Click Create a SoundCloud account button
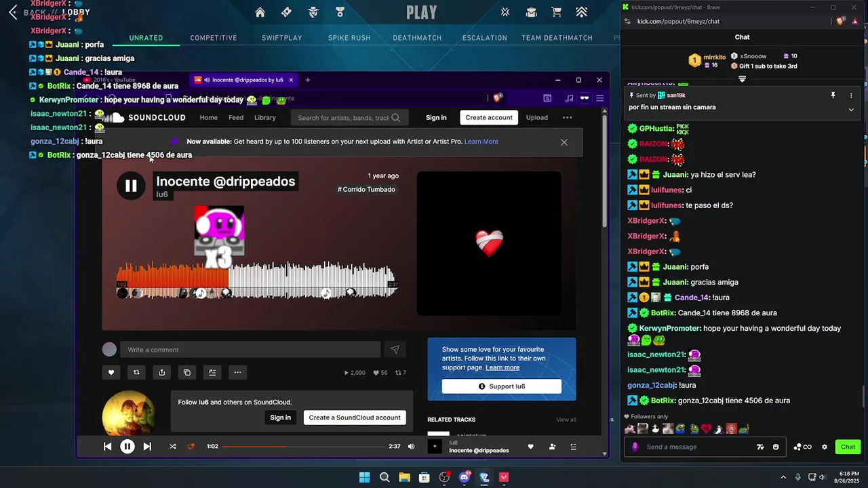This screenshot has width=868, height=488. pyautogui.click(x=355, y=418)
